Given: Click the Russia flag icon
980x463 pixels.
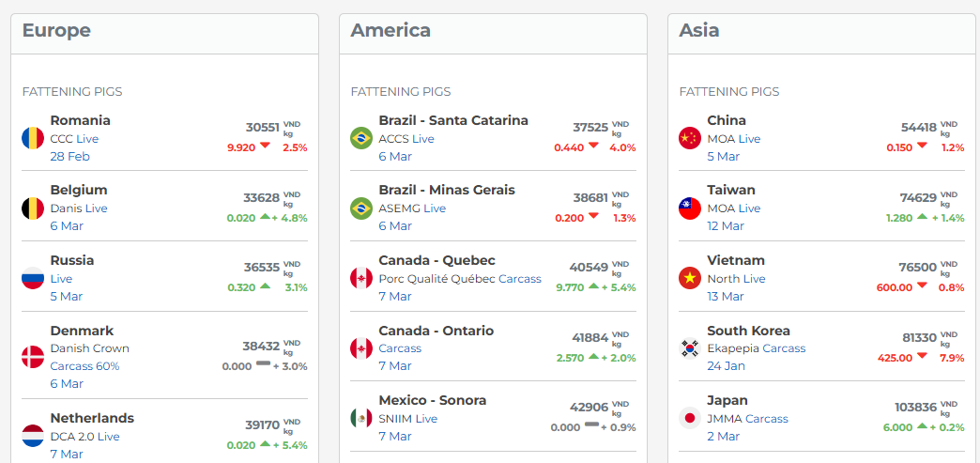Looking at the screenshot, I should tap(33, 278).
